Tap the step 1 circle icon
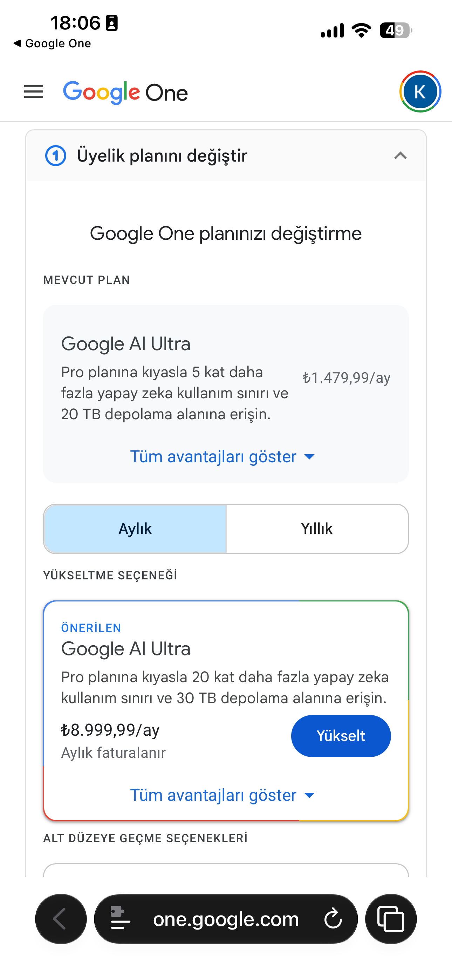452x980 pixels. click(56, 156)
